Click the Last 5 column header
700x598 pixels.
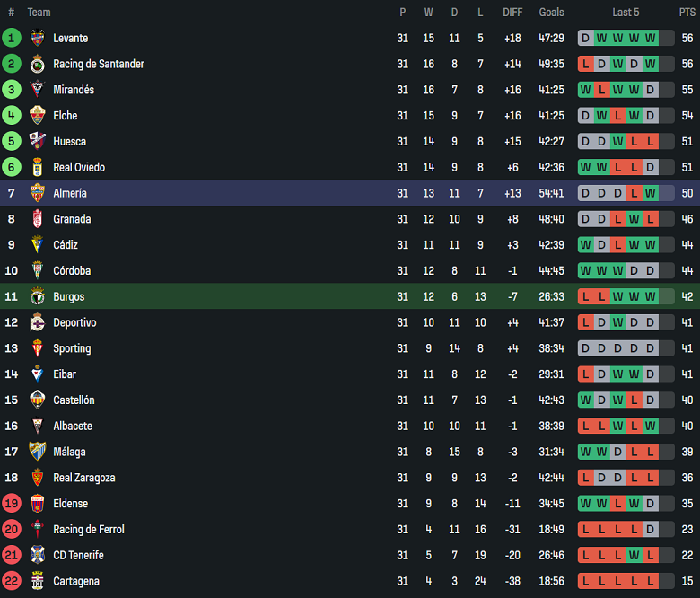click(x=626, y=12)
